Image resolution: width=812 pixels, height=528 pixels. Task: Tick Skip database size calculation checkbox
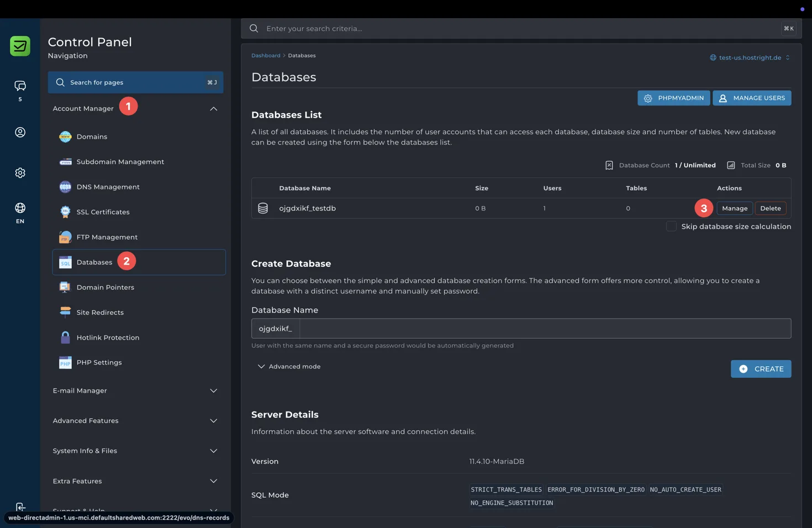671,226
